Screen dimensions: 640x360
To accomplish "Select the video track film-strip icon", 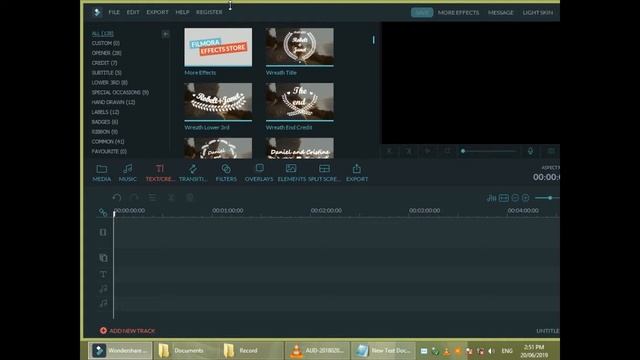I will pyautogui.click(x=103, y=232).
